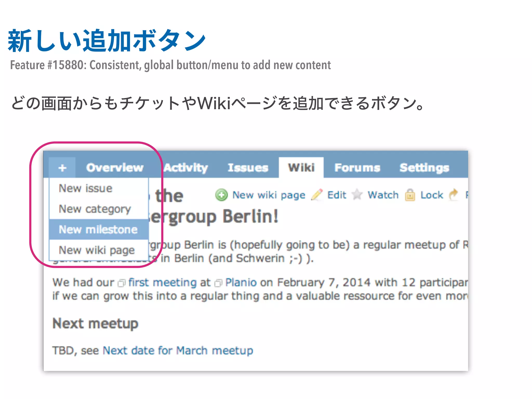The image size is (532, 399).
Task: Choose New category from dropdown menu
Action: tap(99, 209)
